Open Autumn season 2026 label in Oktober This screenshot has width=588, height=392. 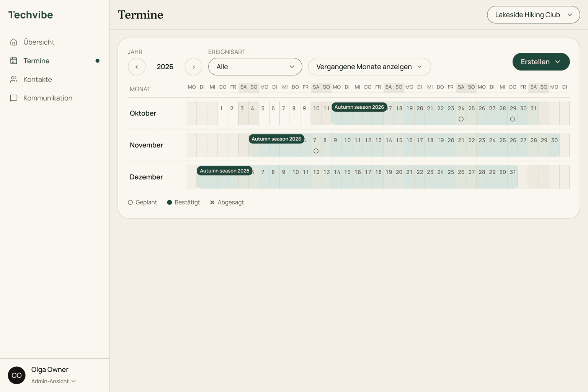point(359,107)
